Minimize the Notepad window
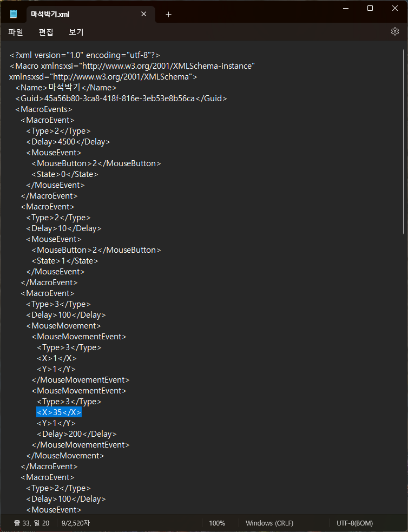 coord(346,8)
